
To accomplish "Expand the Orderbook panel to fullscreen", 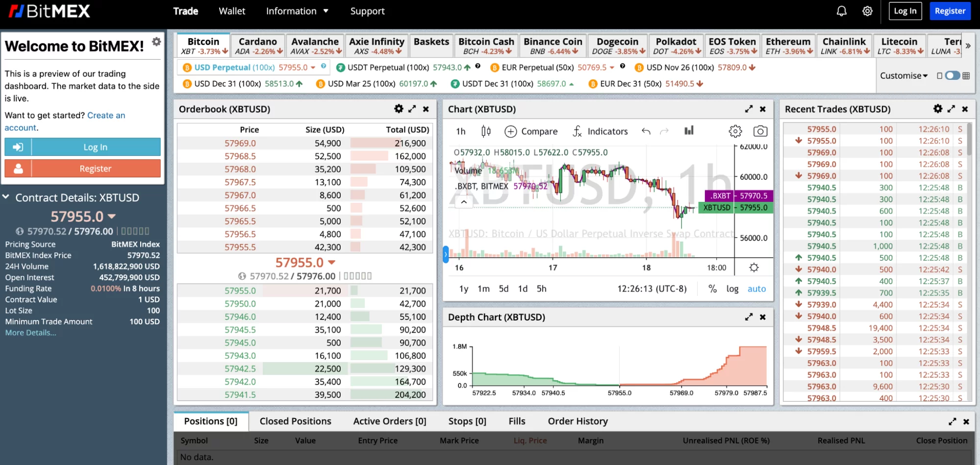I will click(x=412, y=109).
